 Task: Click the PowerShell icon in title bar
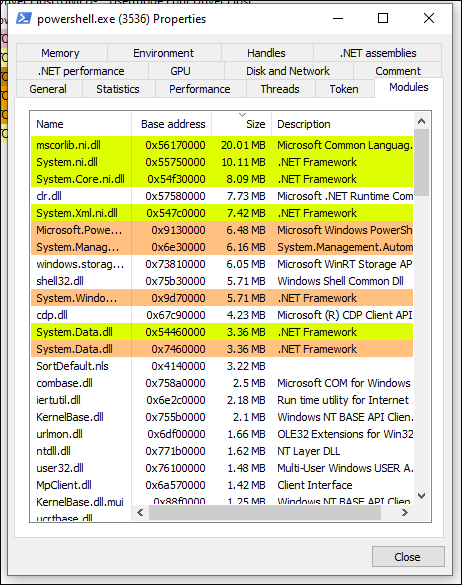(x=24, y=18)
